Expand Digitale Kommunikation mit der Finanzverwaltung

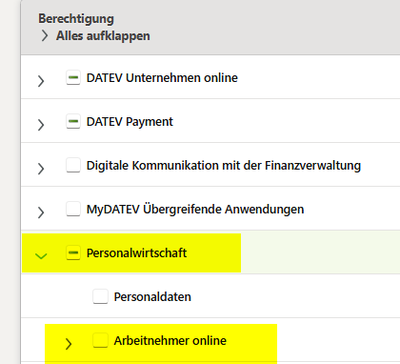point(41,168)
